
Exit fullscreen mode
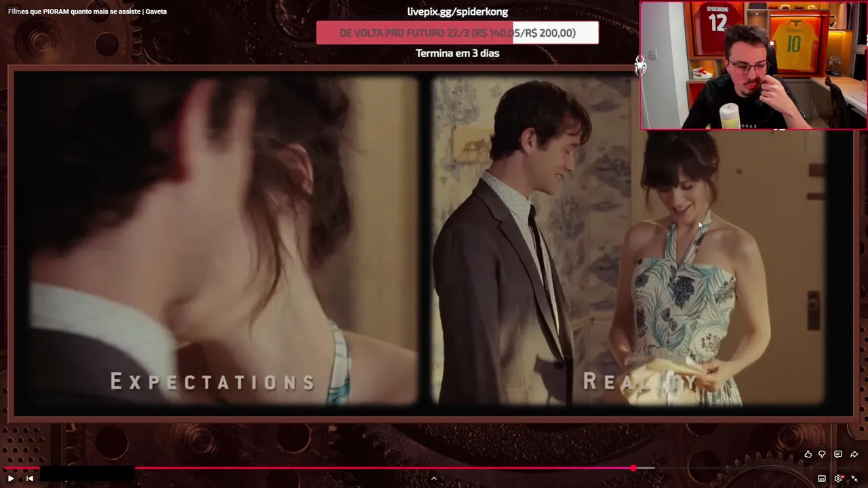854,479
